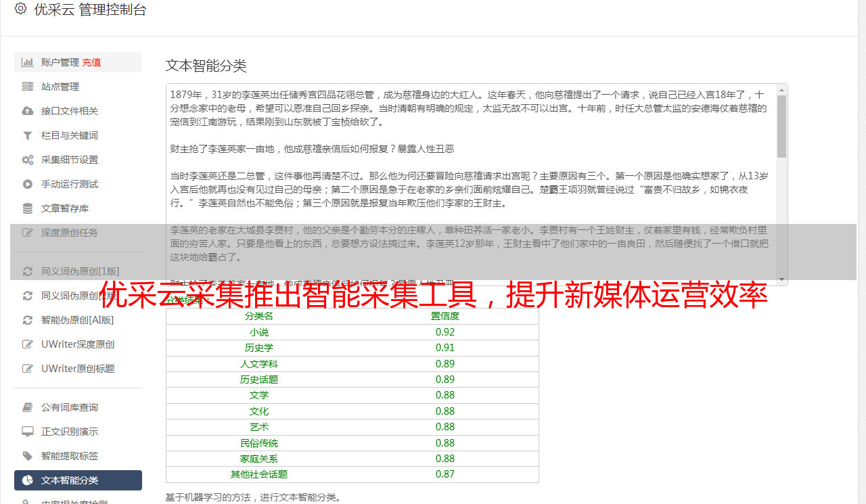
Task: Select the active 文本智能分类 menu item
Action: pyautogui.click(x=78, y=480)
